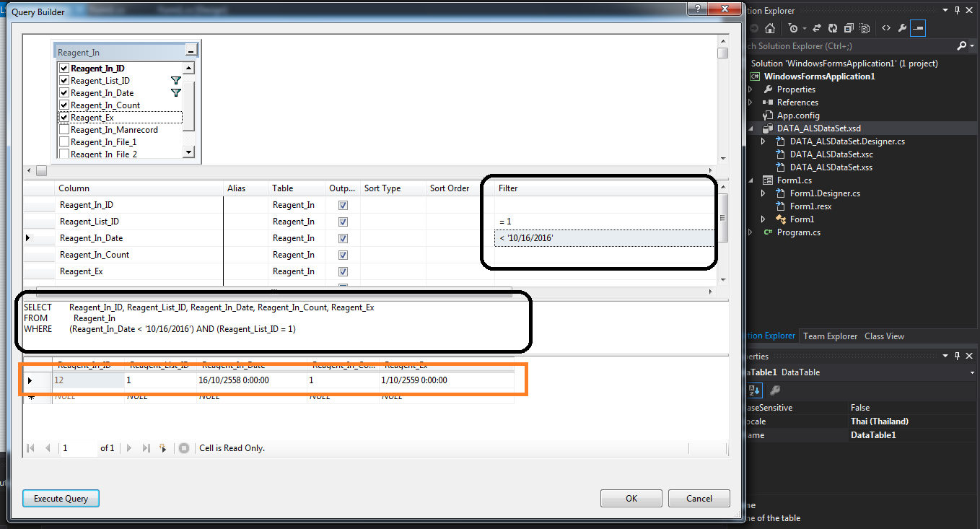Click the Sort Type column header
The height and width of the screenshot is (529, 980).
click(393, 188)
